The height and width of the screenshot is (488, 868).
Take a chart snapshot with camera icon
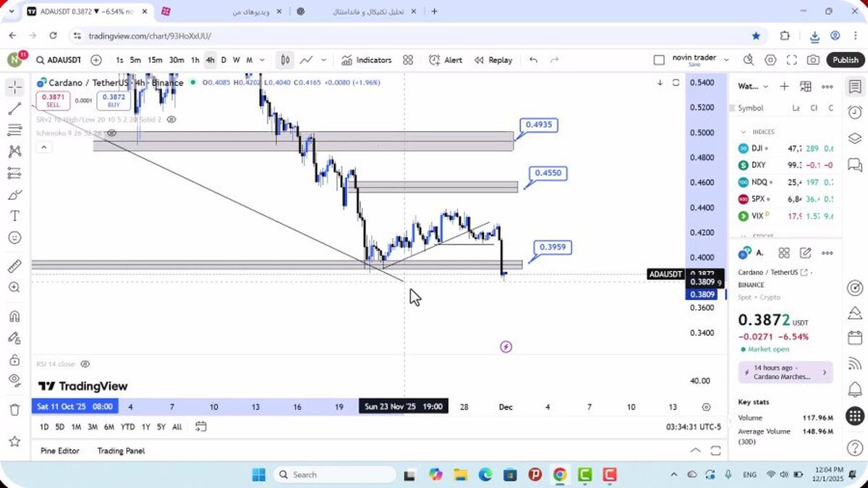click(814, 60)
